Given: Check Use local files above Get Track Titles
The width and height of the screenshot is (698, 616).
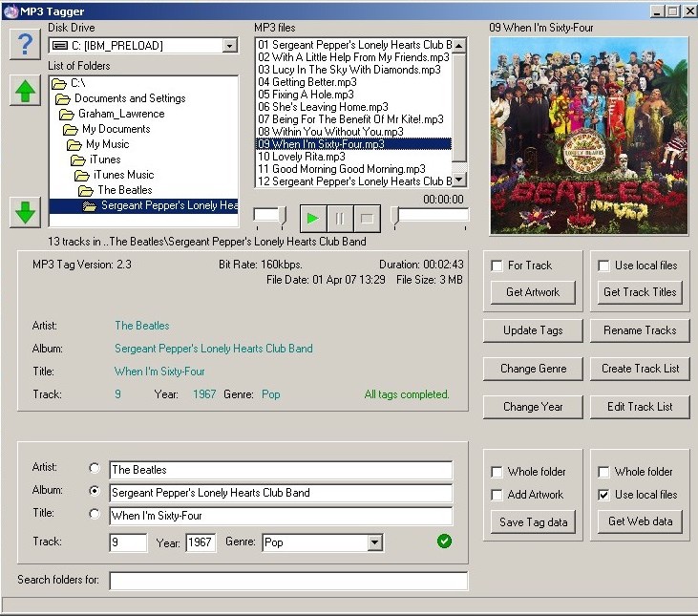Looking at the screenshot, I should [603, 266].
